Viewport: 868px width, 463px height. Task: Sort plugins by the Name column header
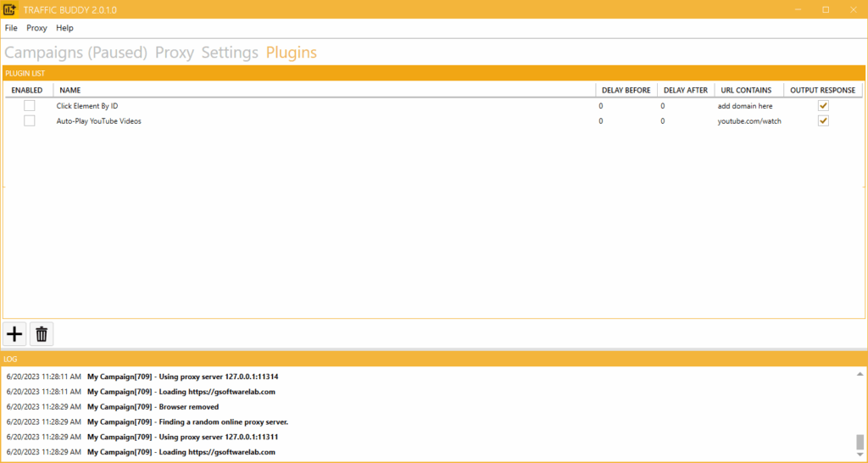[70, 90]
